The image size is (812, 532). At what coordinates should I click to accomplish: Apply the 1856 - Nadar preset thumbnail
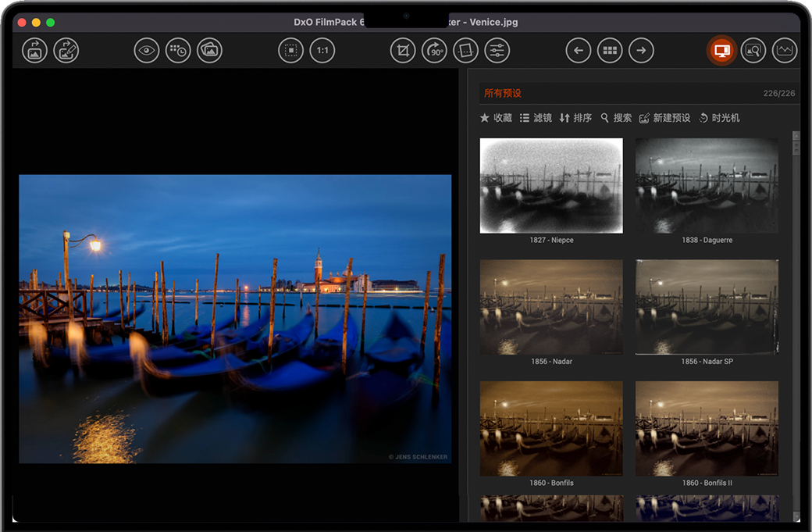(x=551, y=307)
